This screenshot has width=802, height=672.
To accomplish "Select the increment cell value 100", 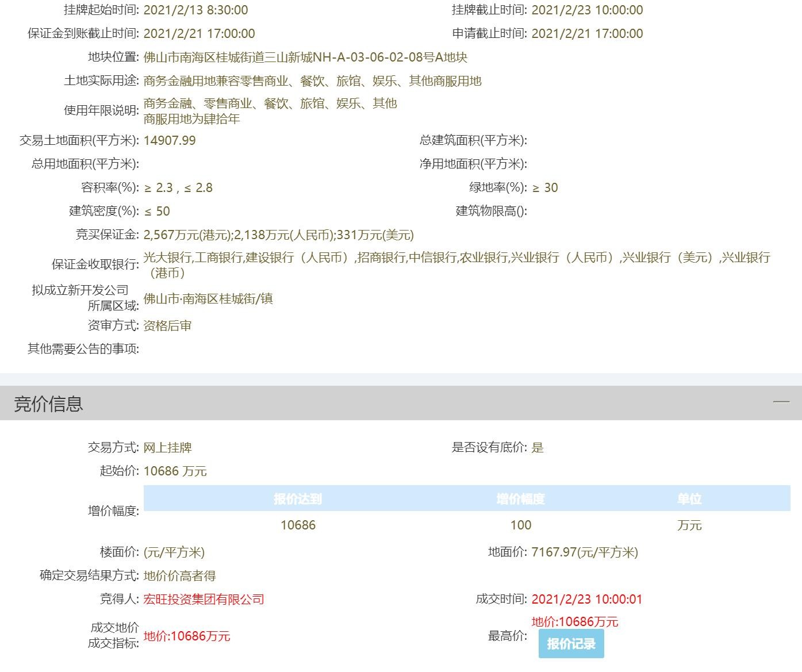I will coord(520,525).
